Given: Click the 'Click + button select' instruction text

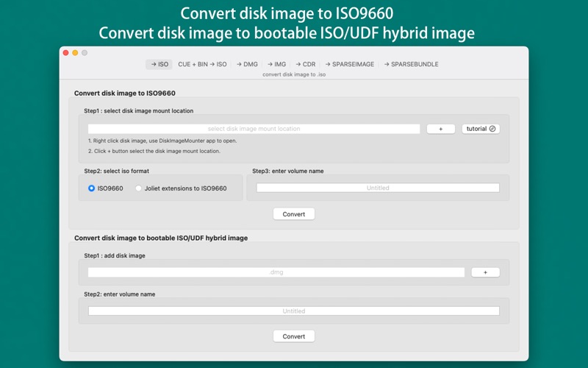Looking at the screenshot, I should coord(154,151).
